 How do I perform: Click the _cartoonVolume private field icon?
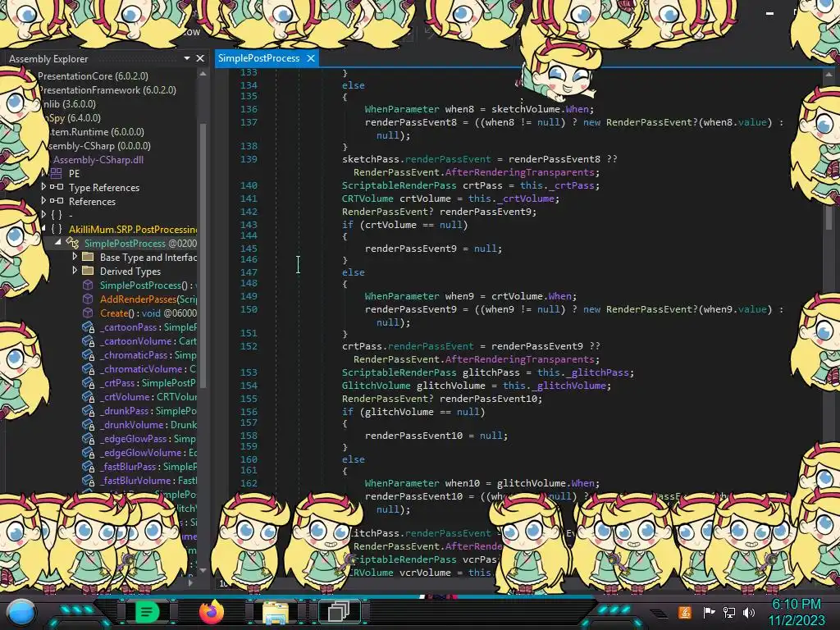pyautogui.click(x=88, y=340)
